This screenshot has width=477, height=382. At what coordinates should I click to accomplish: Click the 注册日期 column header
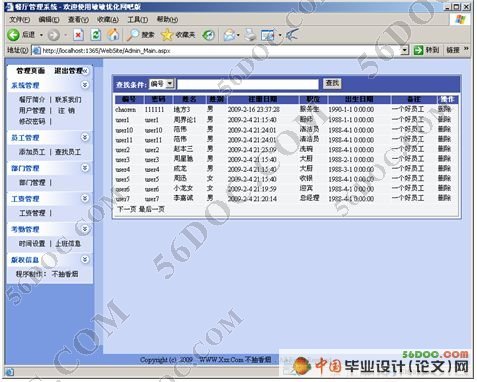(x=263, y=99)
